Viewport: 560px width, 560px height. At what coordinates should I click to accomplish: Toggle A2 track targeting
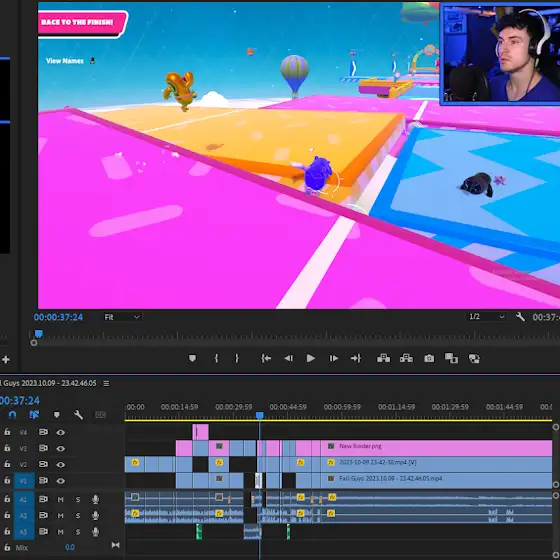point(24,515)
